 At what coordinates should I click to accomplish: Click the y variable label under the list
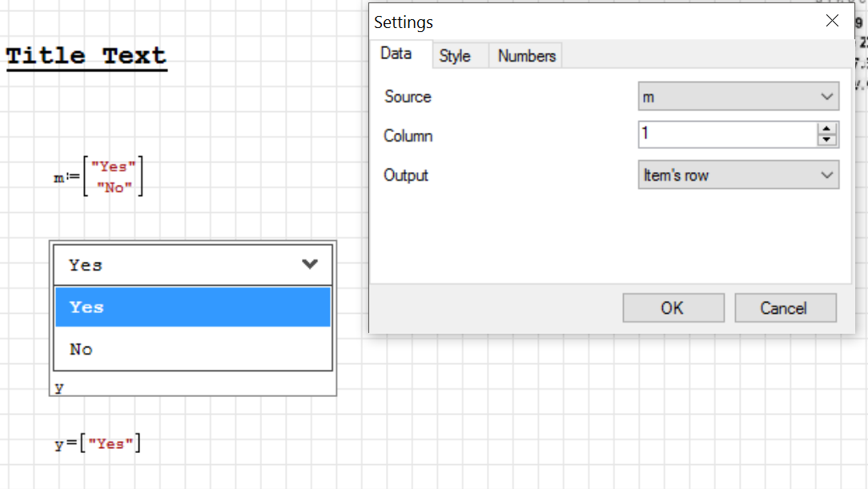(59, 388)
